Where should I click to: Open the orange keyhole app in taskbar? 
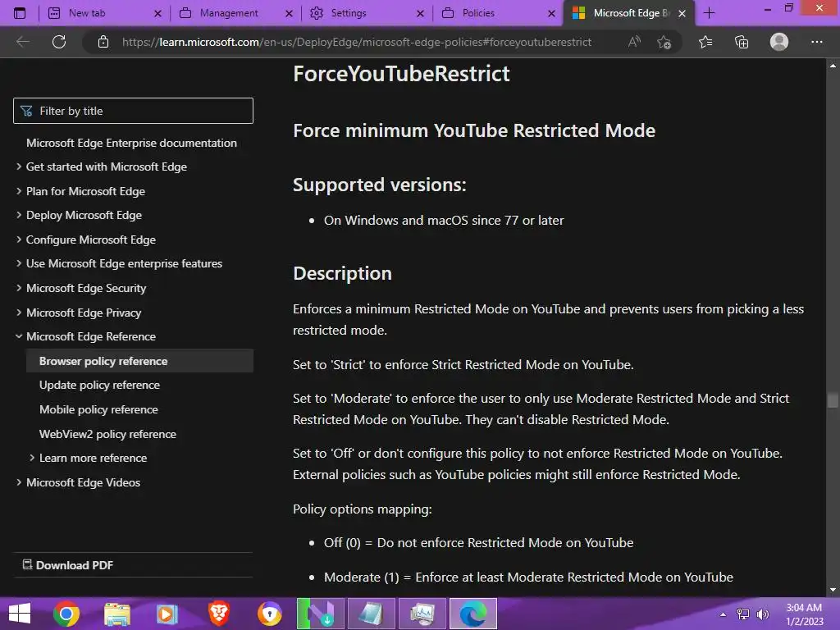pyautogui.click(x=269, y=614)
